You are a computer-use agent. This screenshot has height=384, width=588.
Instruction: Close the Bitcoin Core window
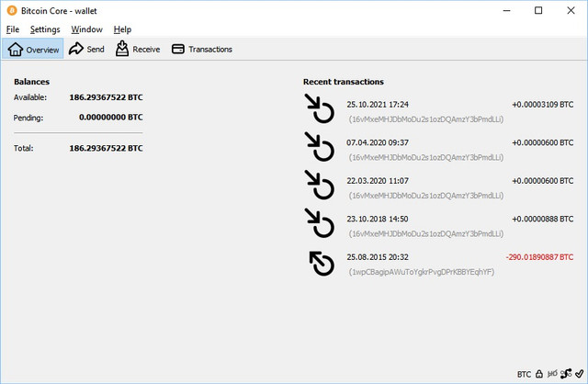click(x=571, y=10)
